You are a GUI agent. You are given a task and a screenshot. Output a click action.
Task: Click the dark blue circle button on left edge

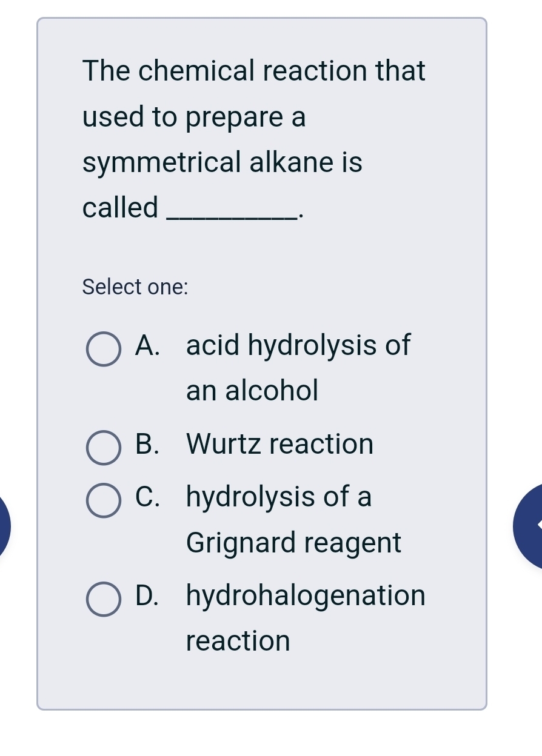[4, 526]
